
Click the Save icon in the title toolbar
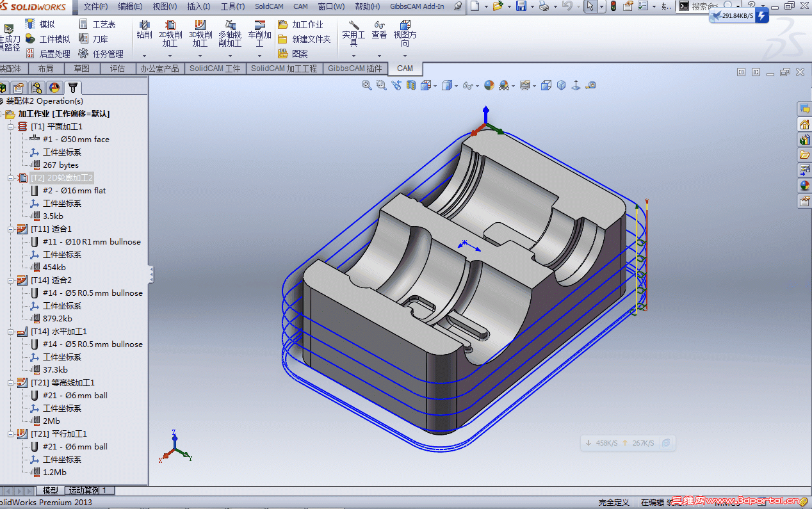point(521,6)
